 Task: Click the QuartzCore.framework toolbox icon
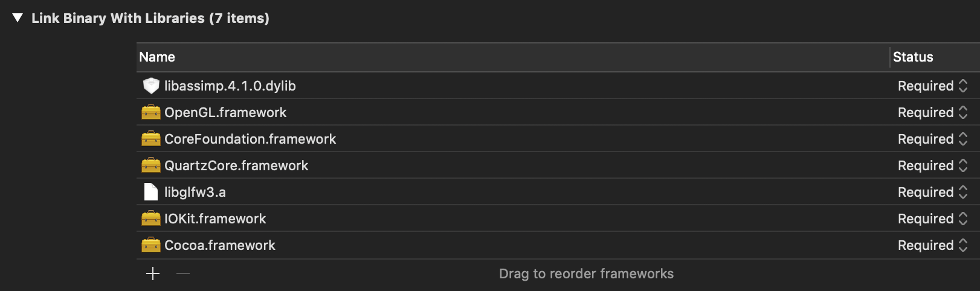tap(150, 165)
